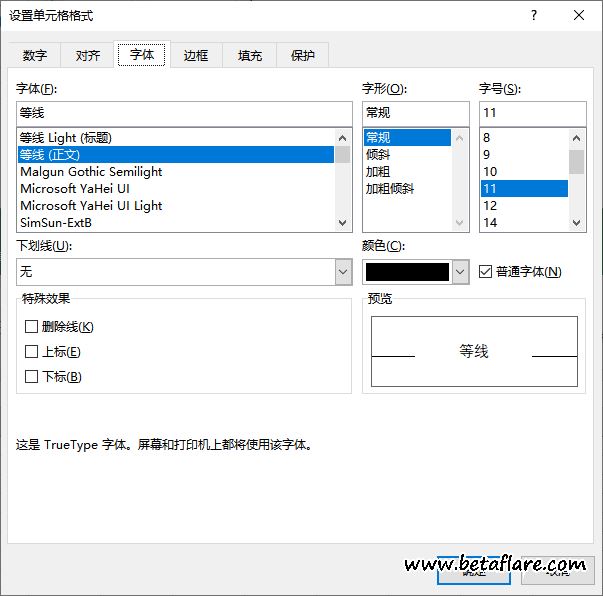603x596 pixels.
Task: Pick font size 14 from list
Action: tap(490, 222)
